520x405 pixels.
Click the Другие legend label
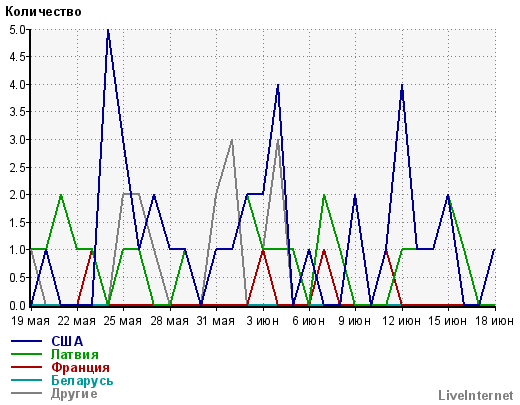point(74,394)
